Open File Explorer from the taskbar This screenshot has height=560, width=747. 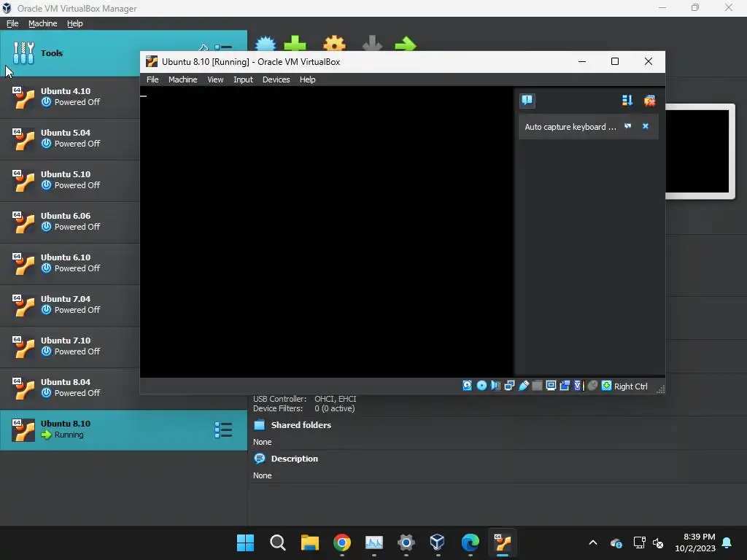point(309,542)
